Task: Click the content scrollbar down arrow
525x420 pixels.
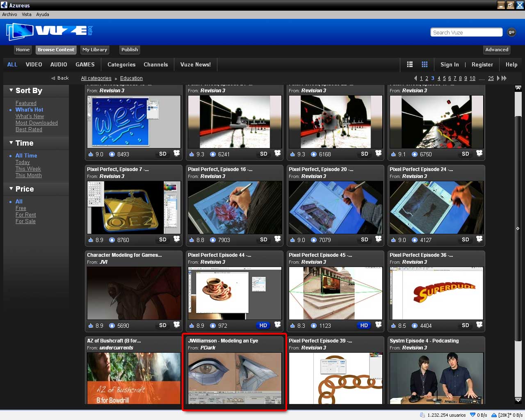Action: coord(518,400)
